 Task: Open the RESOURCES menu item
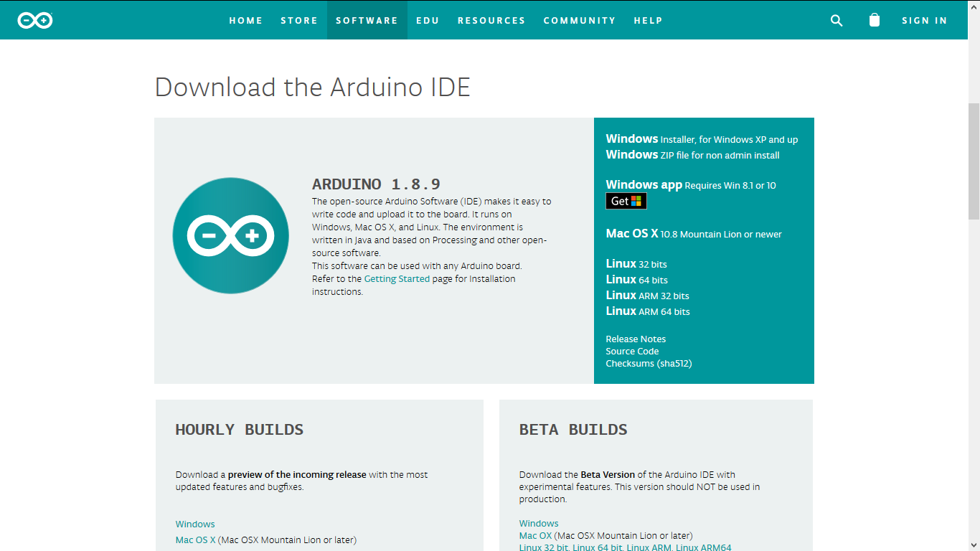click(x=491, y=20)
